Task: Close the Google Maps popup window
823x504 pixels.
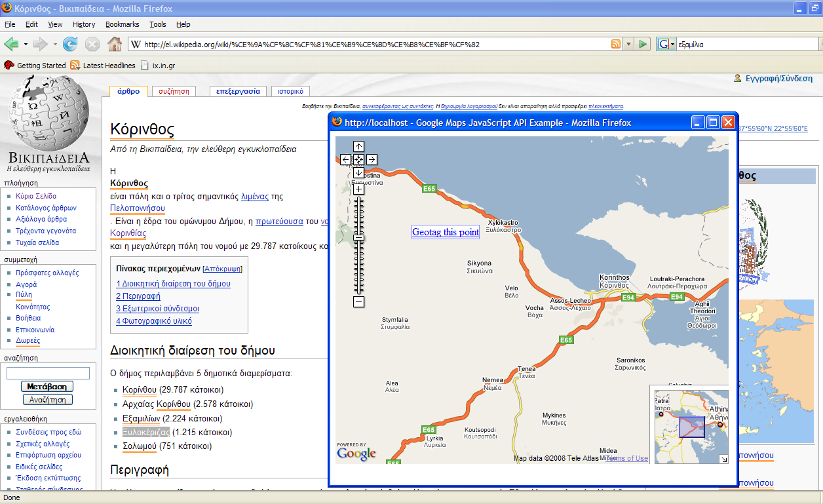Action: (x=728, y=123)
